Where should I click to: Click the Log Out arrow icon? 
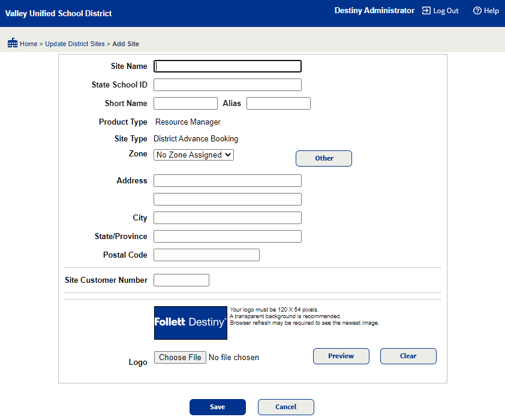(x=426, y=11)
